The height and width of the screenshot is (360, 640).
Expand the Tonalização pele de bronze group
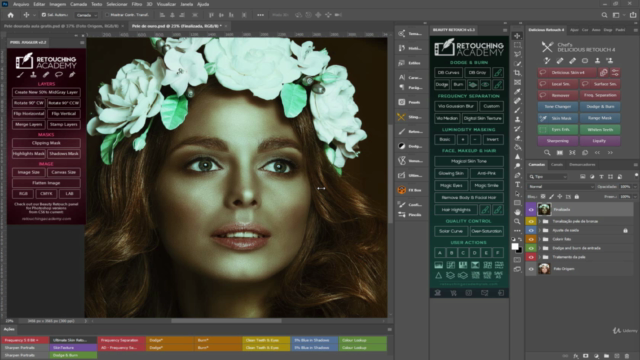tap(540, 221)
